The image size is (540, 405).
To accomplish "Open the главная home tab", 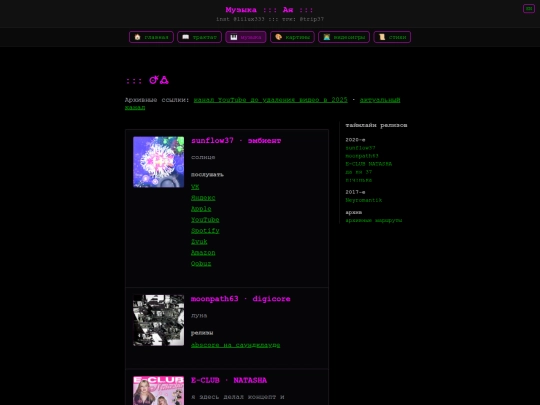I will [151, 37].
